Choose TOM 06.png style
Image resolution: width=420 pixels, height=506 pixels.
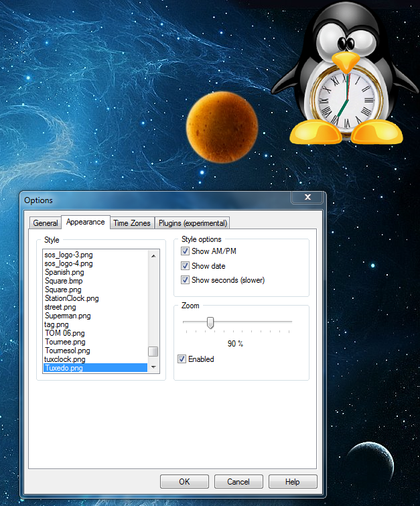pos(95,333)
